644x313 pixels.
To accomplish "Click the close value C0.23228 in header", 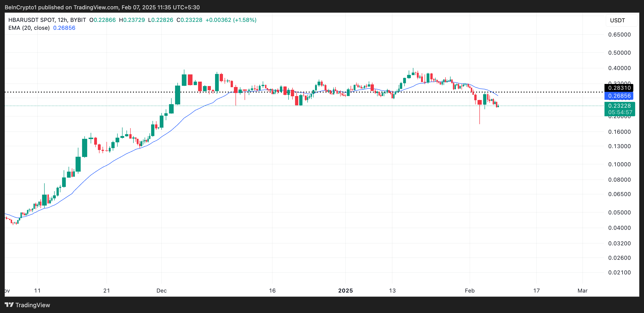I will coord(189,20).
